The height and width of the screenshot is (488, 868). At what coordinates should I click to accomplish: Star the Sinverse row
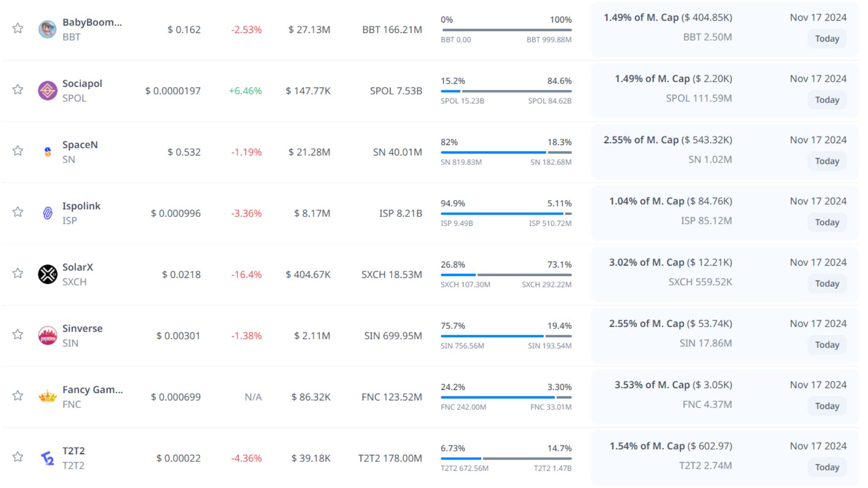tap(18, 334)
